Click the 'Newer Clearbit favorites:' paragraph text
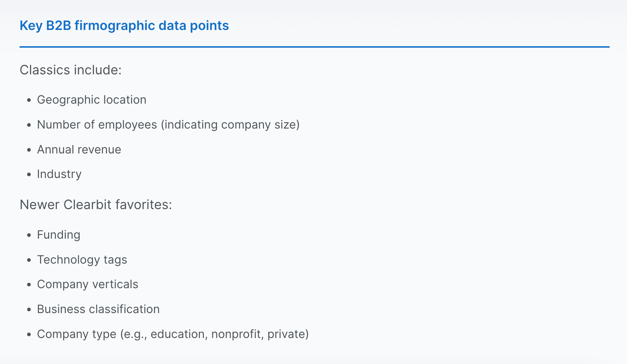 96,205
